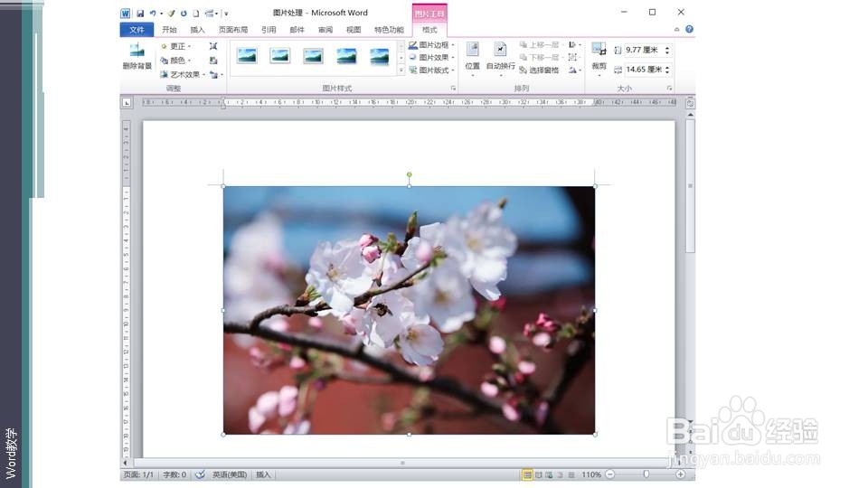This screenshot has height=488, width=868.
Task: Click the zoom out minus button
Action: 610,474
